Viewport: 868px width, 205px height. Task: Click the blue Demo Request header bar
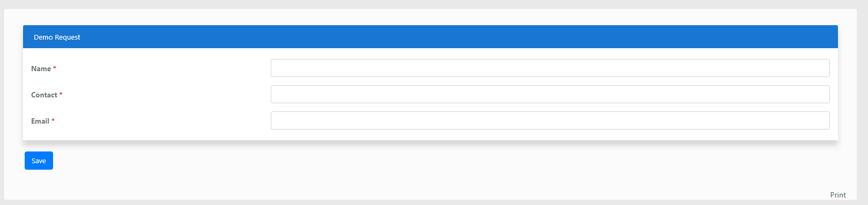(x=431, y=37)
